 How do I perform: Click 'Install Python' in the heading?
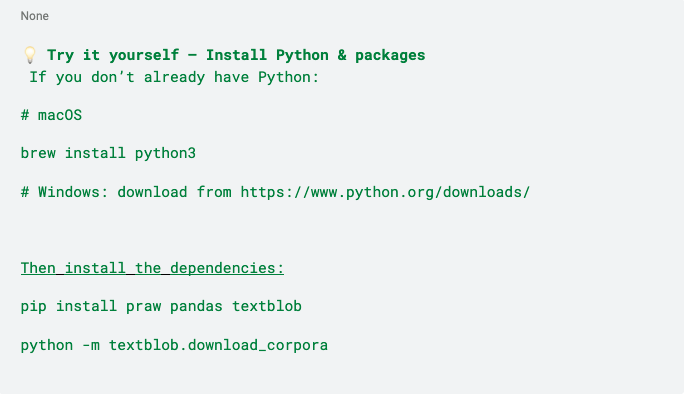point(267,55)
